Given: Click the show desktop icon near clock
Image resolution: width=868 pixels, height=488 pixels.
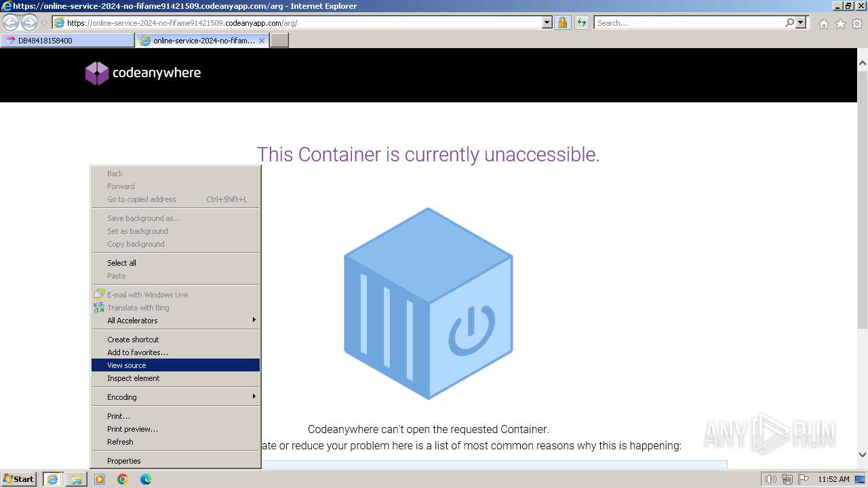Looking at the screenshot, I should coord(861,479).
